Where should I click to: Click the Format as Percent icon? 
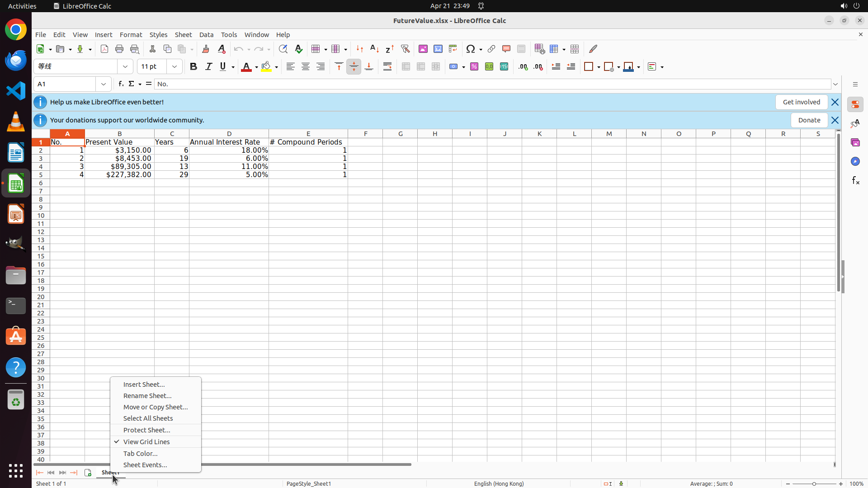click(474, 67)
